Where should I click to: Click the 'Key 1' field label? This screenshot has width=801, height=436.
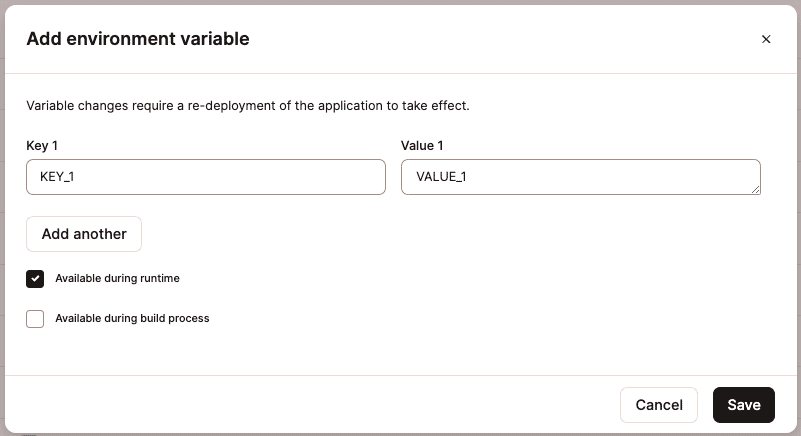[x=42, y=146]
